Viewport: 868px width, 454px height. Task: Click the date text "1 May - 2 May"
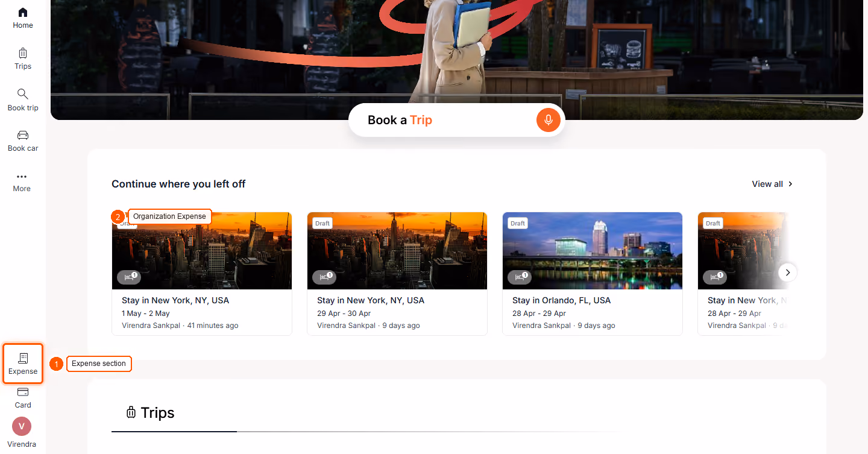(x=146, y=314)
